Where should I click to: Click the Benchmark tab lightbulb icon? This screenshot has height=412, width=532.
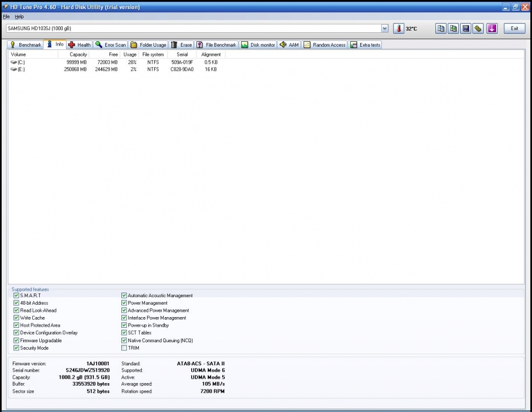click(13, 45)
